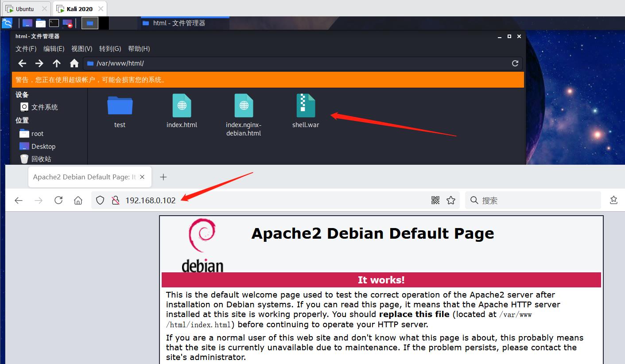Click the 搜索 search box
Screen dimensions: 625x364
[533, 201]
